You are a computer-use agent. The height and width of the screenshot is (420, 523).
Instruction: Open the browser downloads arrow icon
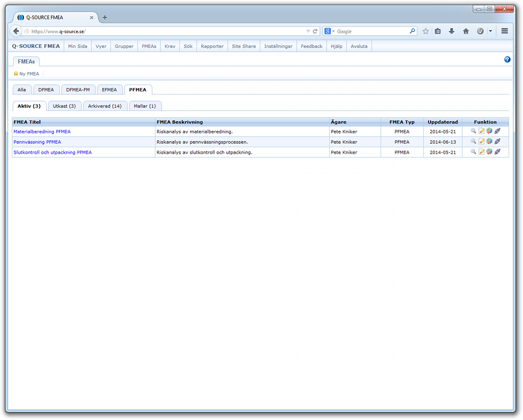(x=451, y=31)
